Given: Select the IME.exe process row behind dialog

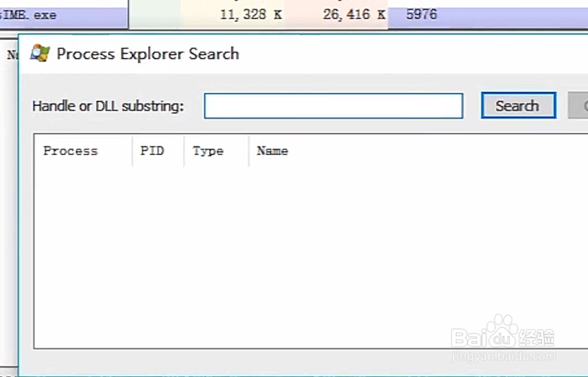Looking at the screenshot, I should coord(294,16).
